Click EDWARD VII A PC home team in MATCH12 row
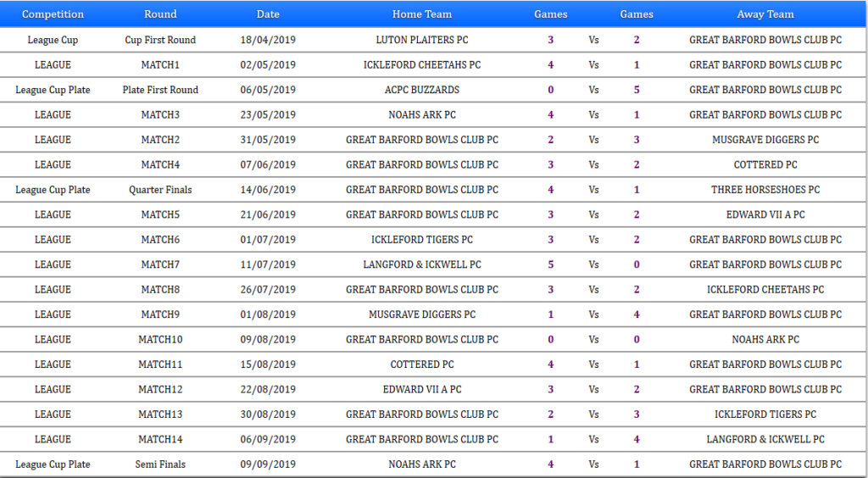The height and width of the screenshot is (478, 868). pyautogui.click(x=422, y=389)
